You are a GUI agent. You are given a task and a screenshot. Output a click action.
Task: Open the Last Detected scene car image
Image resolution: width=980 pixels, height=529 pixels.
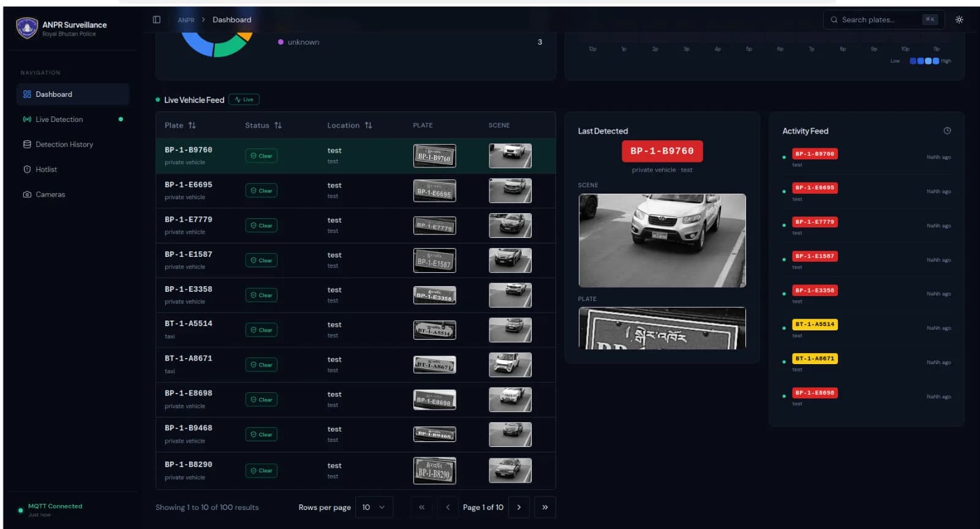tap(662, 240)
